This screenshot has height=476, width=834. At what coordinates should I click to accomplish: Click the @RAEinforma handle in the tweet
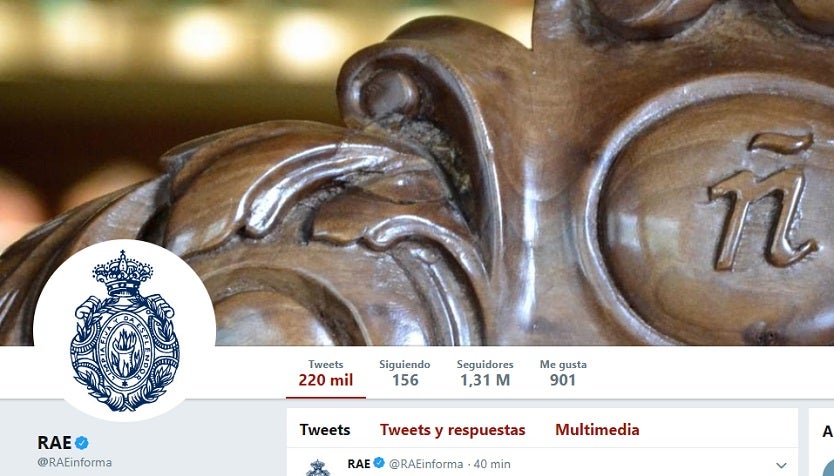point(426,464)
